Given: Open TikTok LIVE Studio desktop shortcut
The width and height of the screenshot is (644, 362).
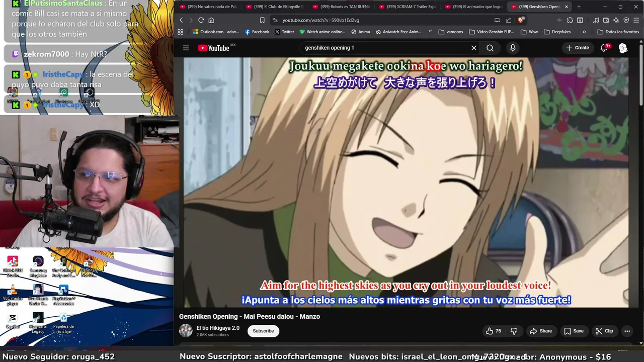Looking at the screenshot, I should click(13, 266).
